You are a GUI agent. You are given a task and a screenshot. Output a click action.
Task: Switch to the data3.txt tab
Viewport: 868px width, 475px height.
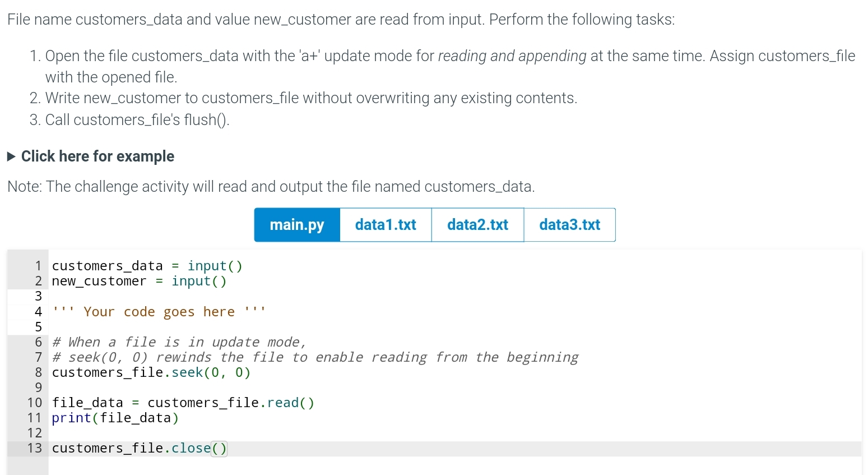tap(569, 224)
